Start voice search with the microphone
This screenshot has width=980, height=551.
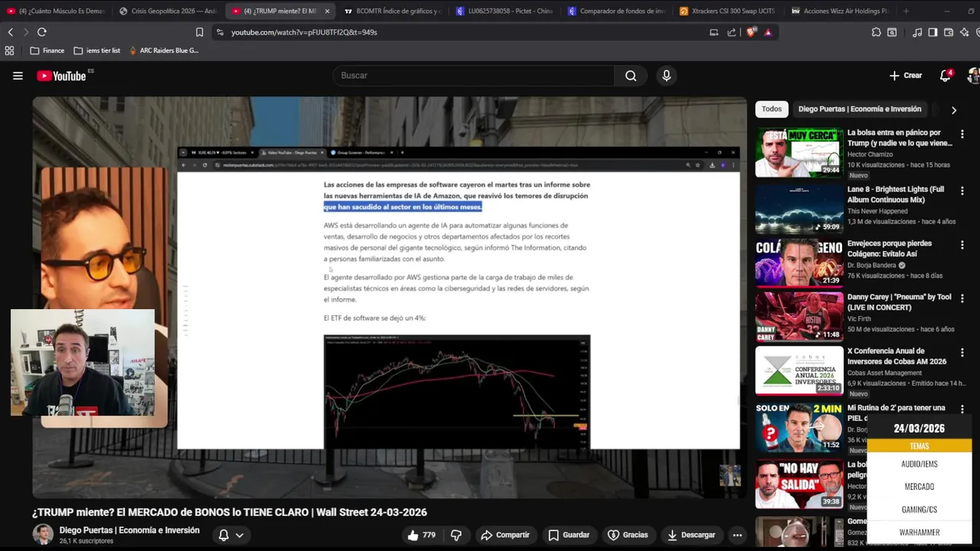(666, 76)
